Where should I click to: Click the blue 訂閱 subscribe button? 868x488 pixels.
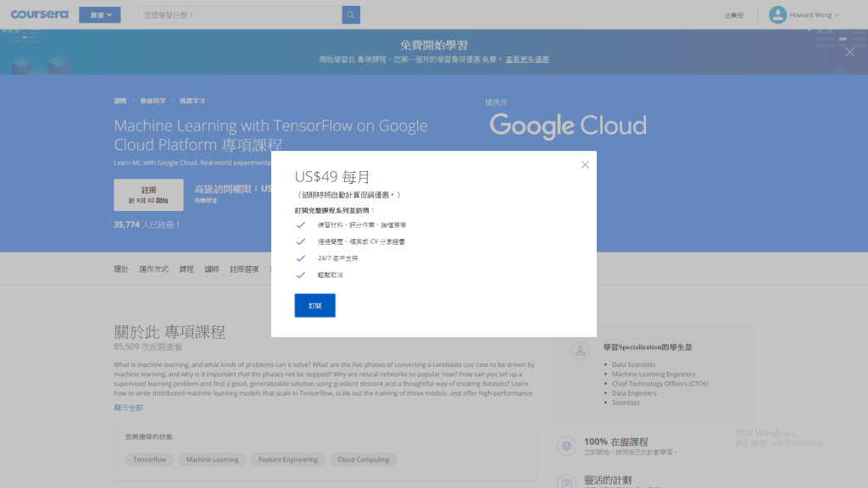pyautogui.click(x=315, y=305)
